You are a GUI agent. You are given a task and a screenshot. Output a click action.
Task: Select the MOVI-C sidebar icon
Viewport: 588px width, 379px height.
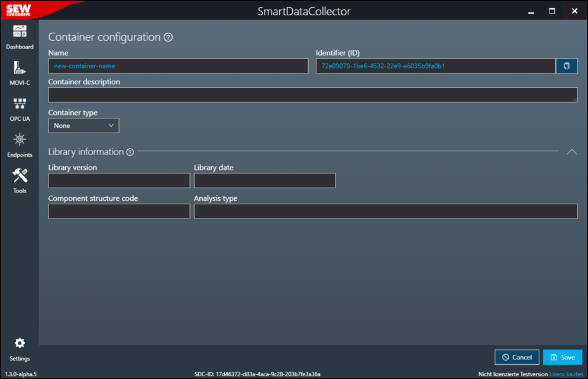(x=20, y=73)
